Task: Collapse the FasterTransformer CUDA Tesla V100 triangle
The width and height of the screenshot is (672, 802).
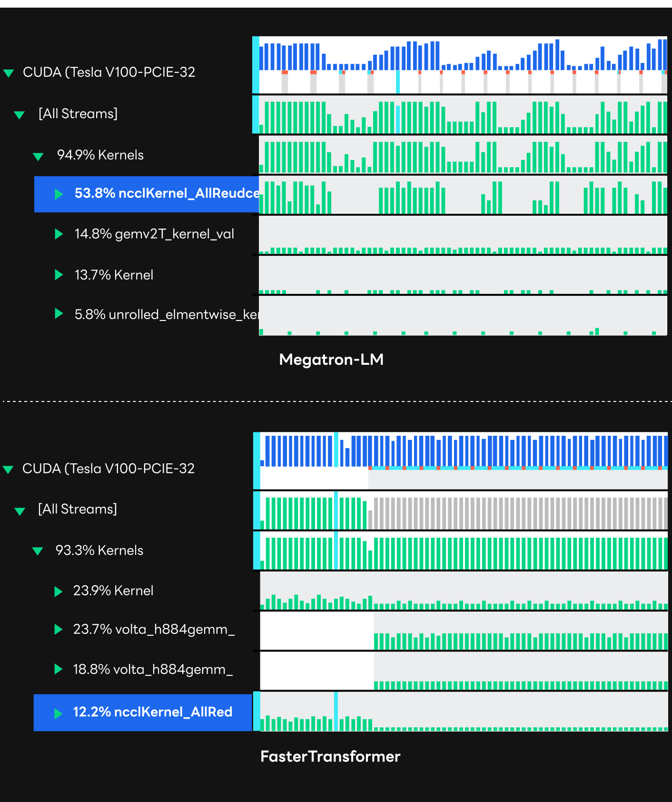Action: tap(8, 469)
